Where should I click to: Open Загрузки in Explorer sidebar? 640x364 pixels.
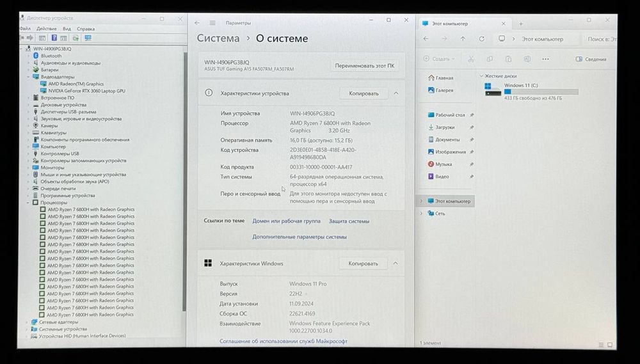point(441,127)
